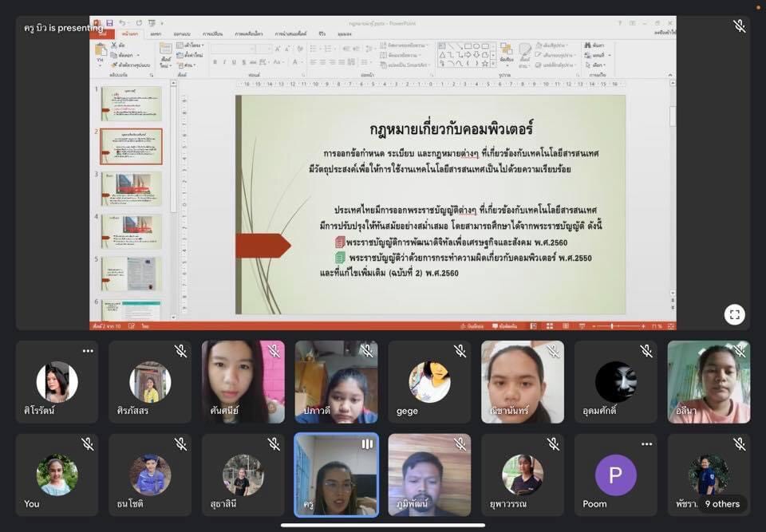
Task: Open more options on ติโรรัตน์'s tile
Action: 87,351
